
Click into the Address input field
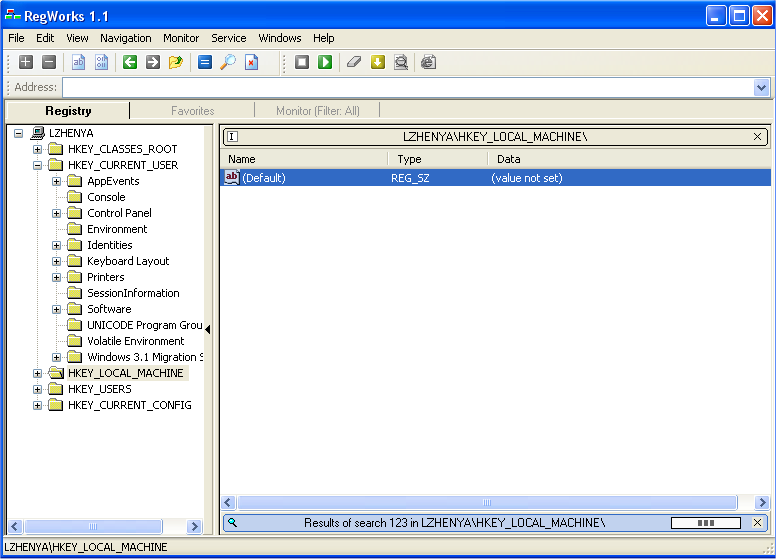(408, 88)
